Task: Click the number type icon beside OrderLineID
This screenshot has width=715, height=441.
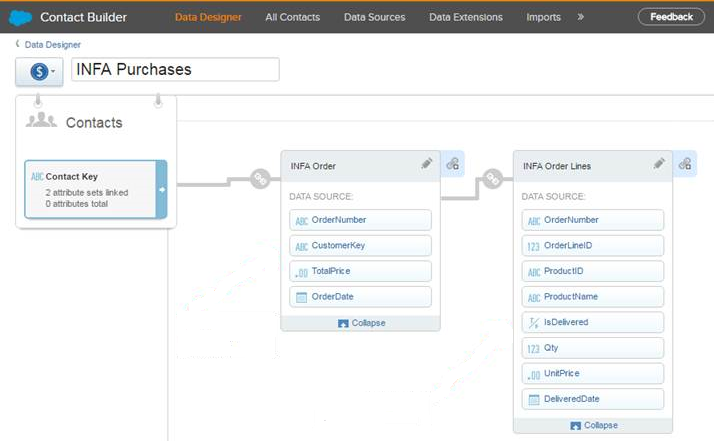Action: [x=534, y=247]
